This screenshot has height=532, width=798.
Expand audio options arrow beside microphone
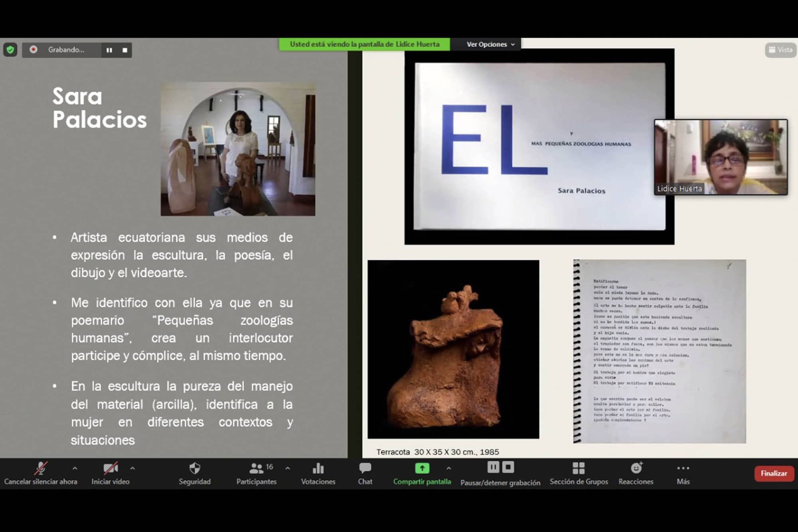tap(75, 468)
